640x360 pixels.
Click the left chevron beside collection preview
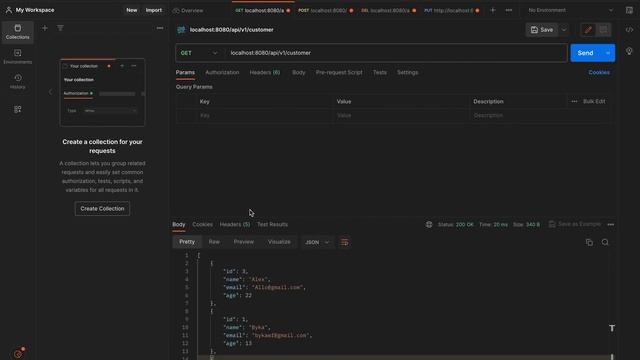tap(50, 92)
